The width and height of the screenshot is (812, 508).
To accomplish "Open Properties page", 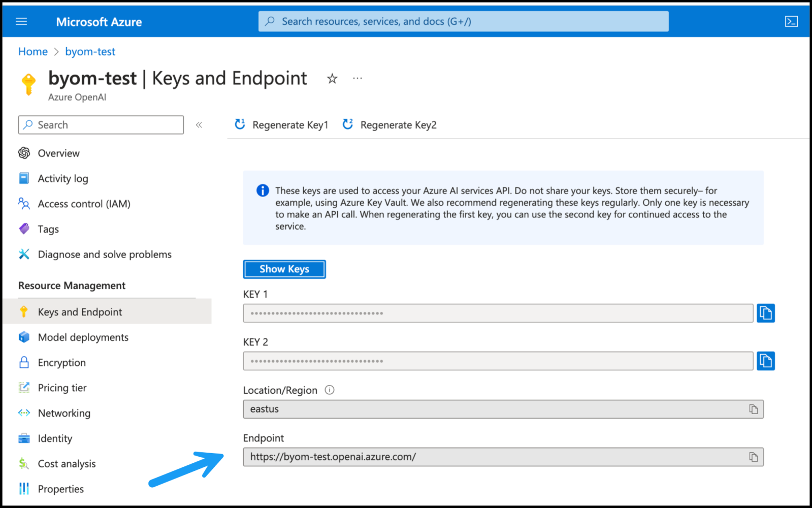I will 61,489.
